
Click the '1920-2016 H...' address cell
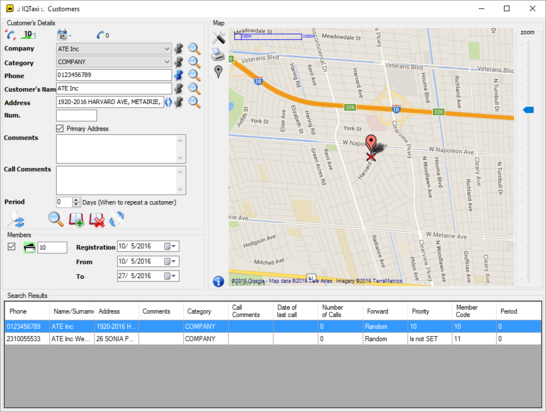(116, 326)
